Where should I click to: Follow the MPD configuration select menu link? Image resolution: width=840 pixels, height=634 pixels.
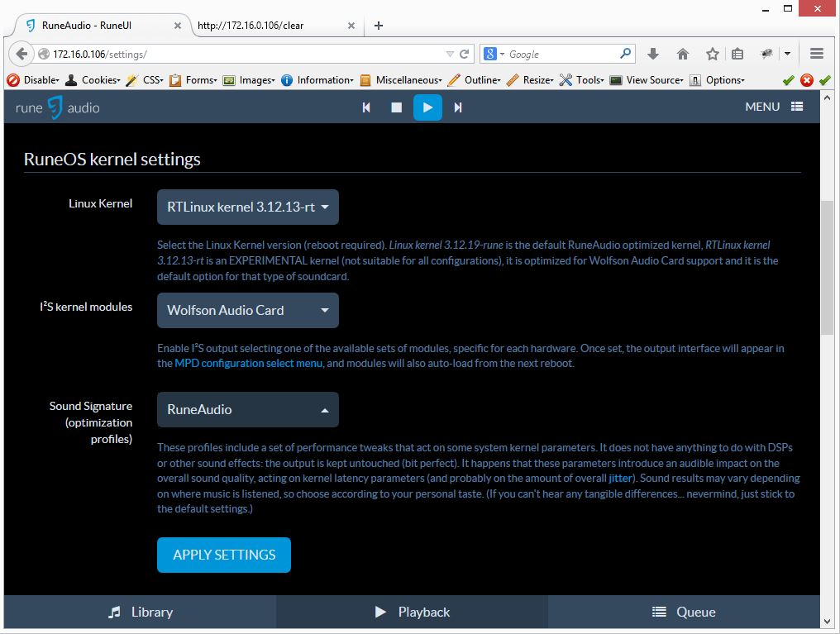pyautogui.click(x=249, y=363)
